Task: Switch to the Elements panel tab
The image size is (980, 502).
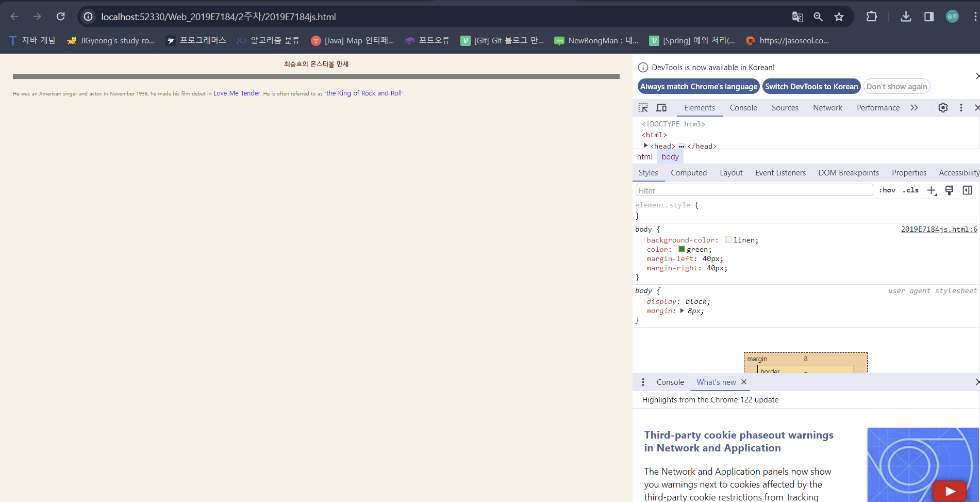Action: click(700, 108)
